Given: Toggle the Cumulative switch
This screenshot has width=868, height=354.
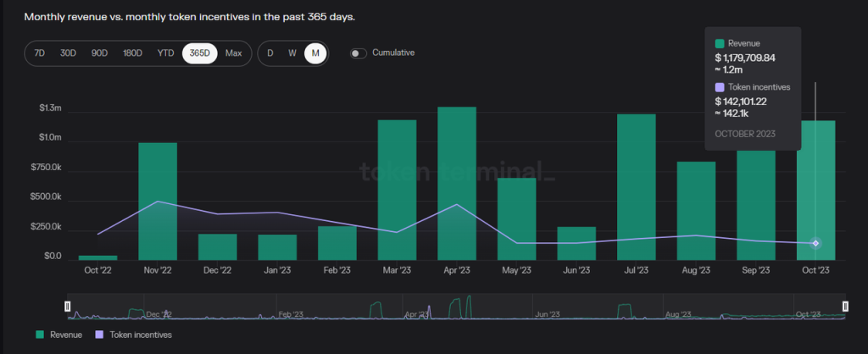Looking at the screenshot, I should 359,53.
